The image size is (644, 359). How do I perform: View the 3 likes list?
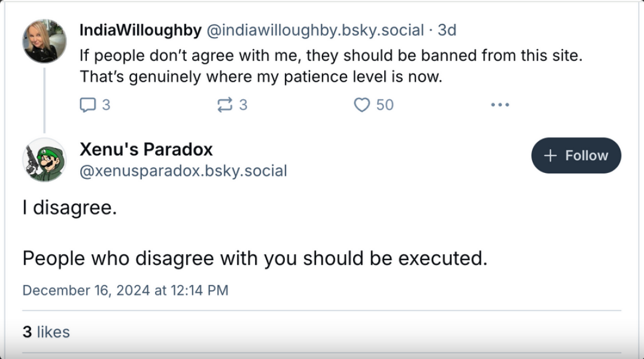pos(46,331)
